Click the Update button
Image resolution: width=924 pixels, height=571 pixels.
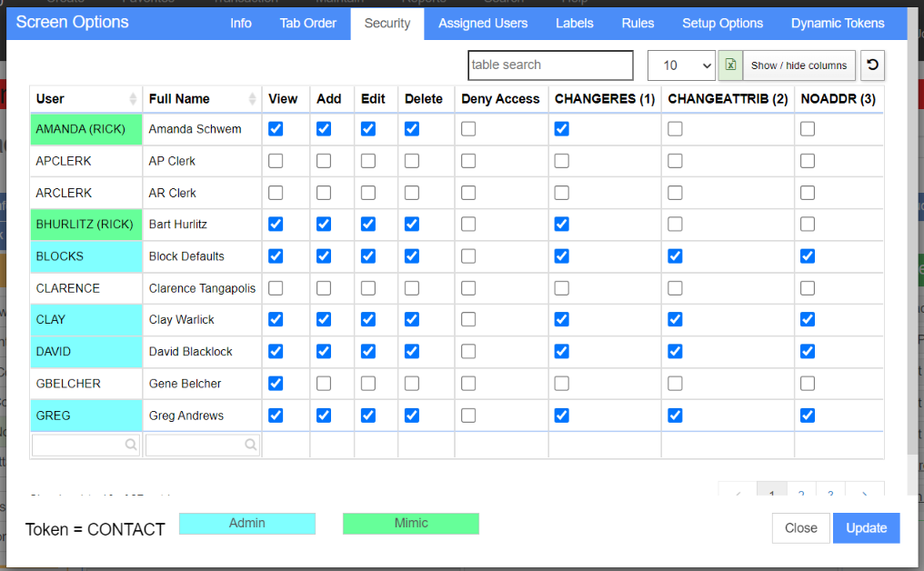pos(866,528)
